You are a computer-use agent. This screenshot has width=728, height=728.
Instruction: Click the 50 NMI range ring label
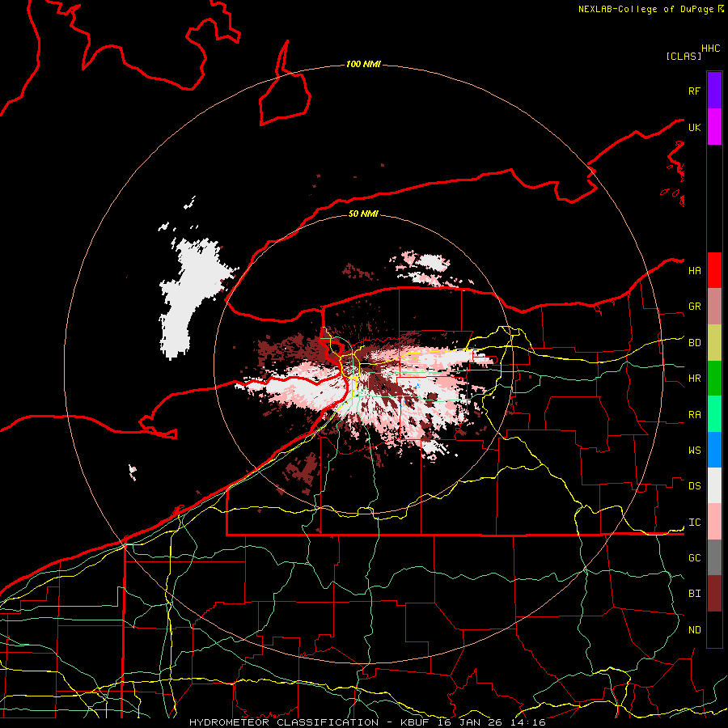coord(363,214)
